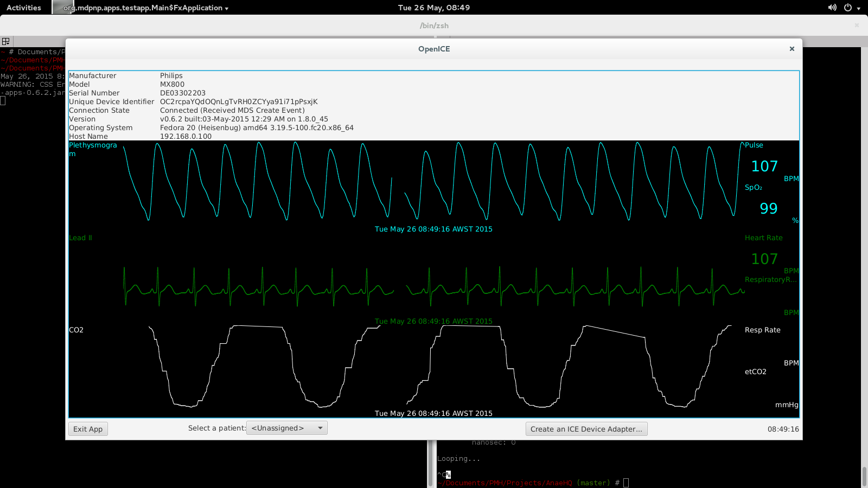Click the volume icon in system tray
The width and height of the screenshot is (868, 488).
(832, 8)
